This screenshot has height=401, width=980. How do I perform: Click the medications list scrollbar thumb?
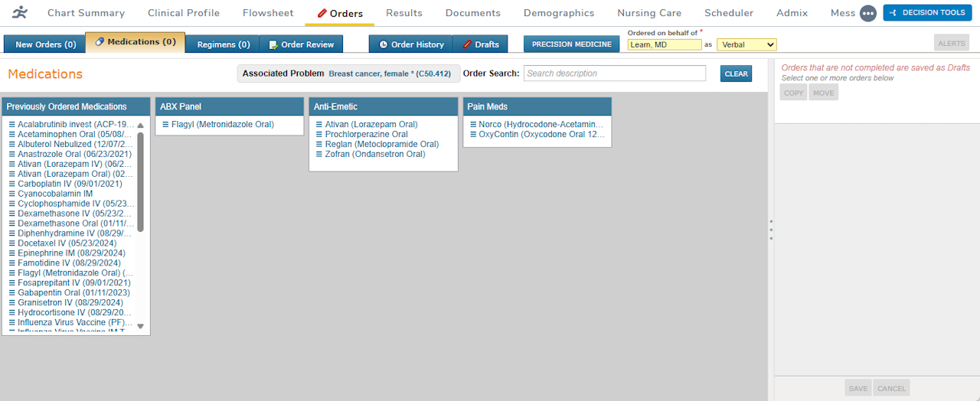click(140, 182)
